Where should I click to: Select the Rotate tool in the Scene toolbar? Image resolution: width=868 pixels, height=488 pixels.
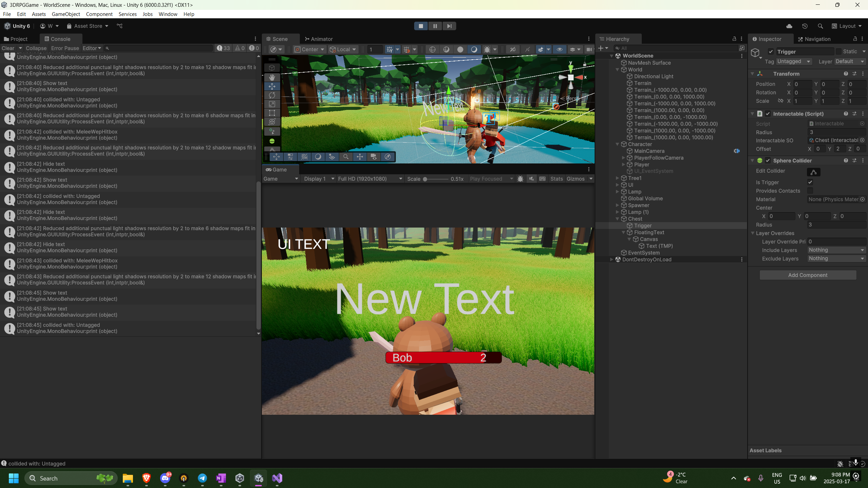[272, 95]
